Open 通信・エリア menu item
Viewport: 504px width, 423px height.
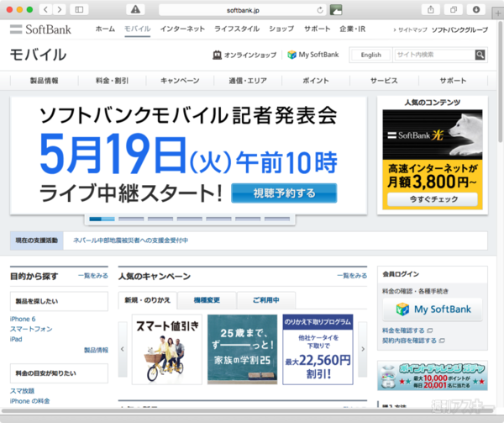[248, 81]
